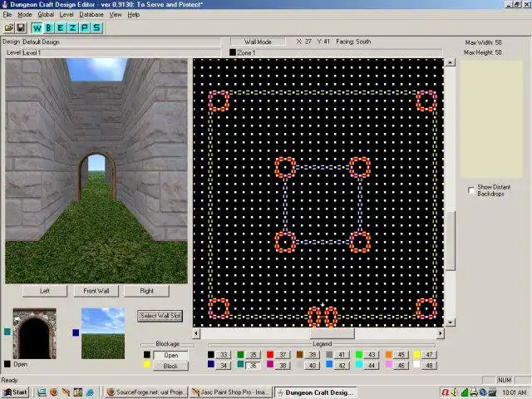Click the Select Wall Slot button
Screen dimensions: 532x399
click(160, 316)
